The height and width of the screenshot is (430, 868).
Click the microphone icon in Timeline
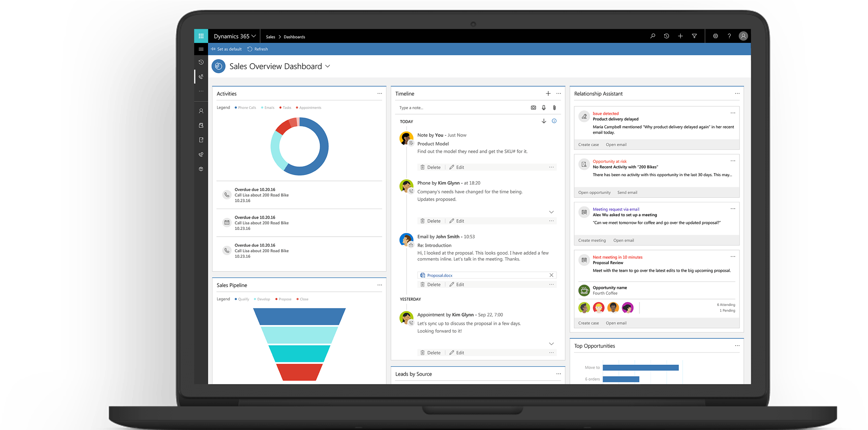click(x=544, y=108)
